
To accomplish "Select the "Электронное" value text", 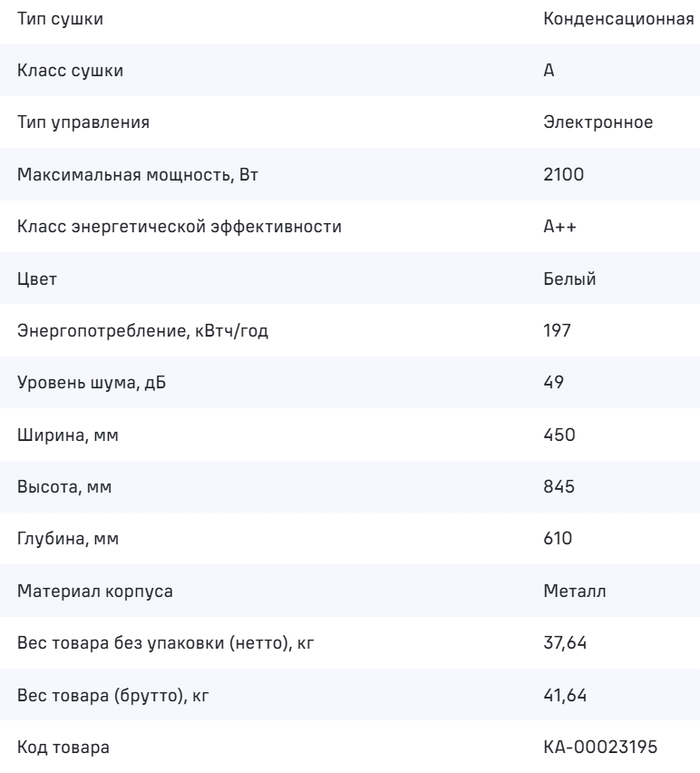I will 598,122.
